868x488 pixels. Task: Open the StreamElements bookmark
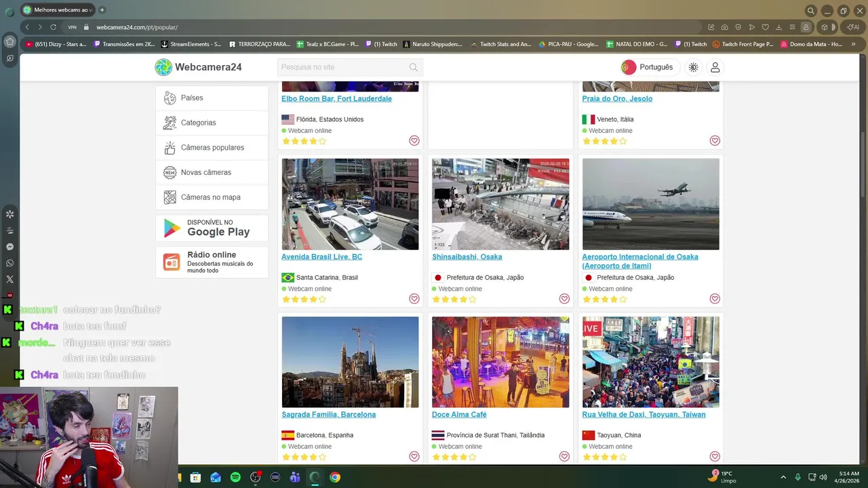click(191, 44)
